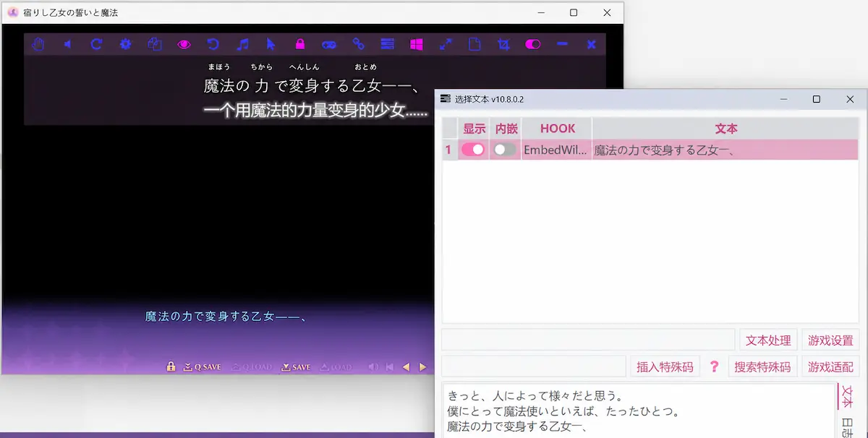
Task: Click the 显示 column header
Action: [475, 129]
